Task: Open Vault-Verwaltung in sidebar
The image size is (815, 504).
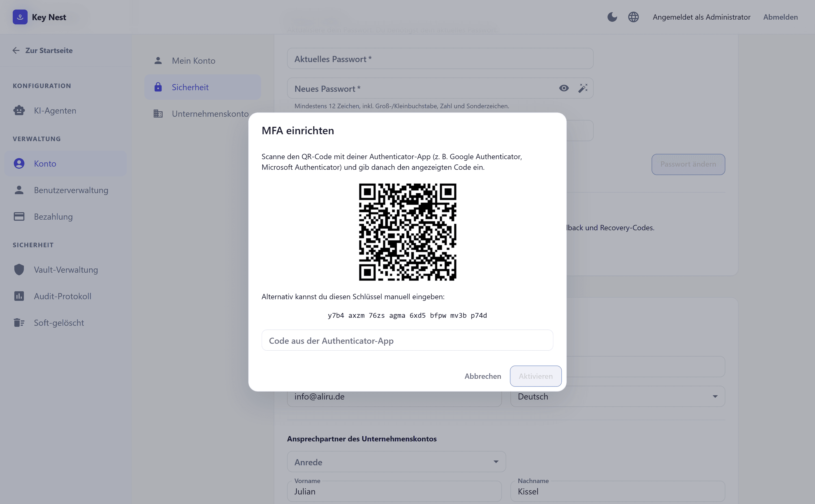Action: coord(66,270)
